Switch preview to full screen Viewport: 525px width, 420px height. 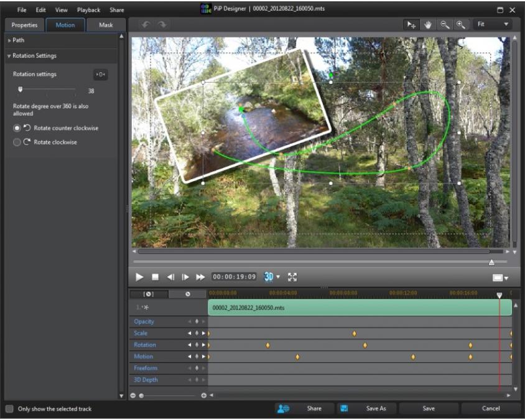(x=292, y=277)
